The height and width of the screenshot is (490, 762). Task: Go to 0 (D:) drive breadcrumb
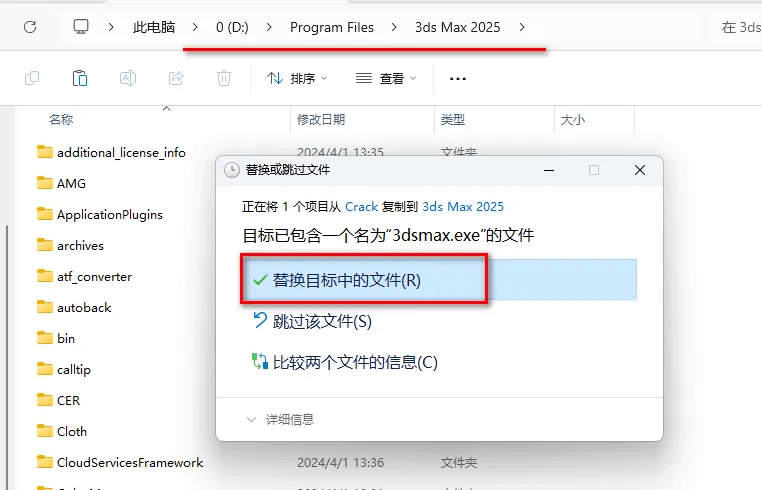[x=232, y=27]
